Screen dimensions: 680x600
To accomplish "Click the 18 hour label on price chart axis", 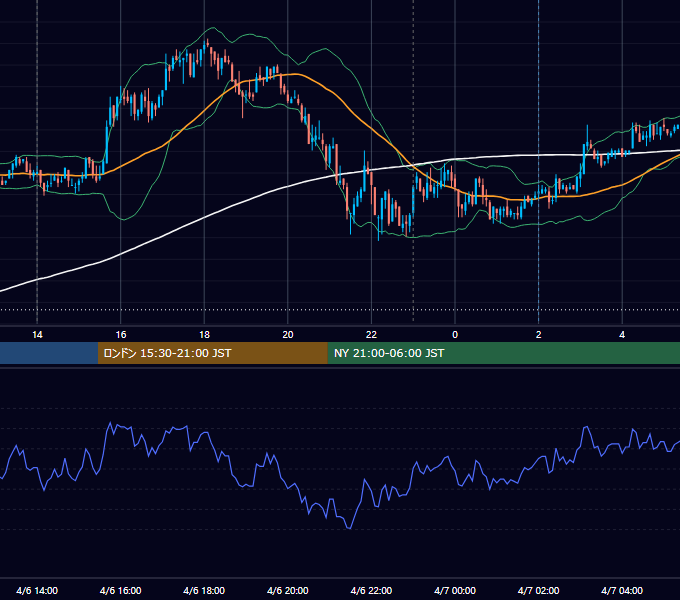I will coord(204,335).
